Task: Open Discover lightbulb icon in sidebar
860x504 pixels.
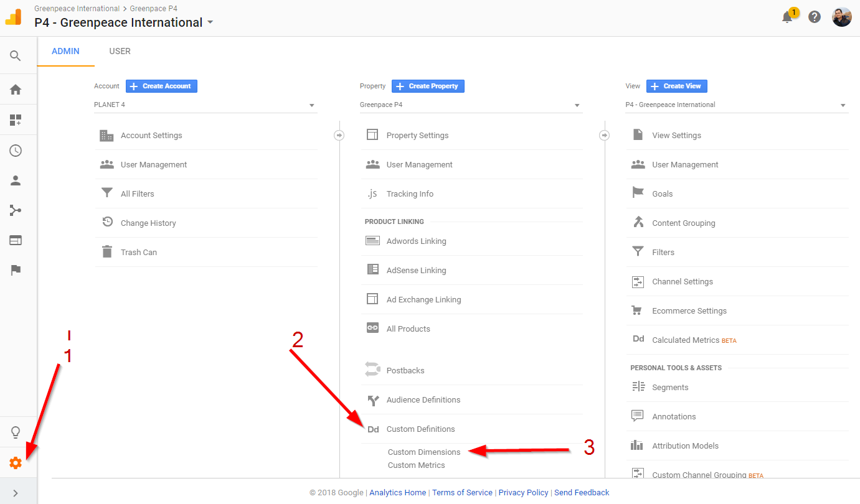Action: (16, 432)
